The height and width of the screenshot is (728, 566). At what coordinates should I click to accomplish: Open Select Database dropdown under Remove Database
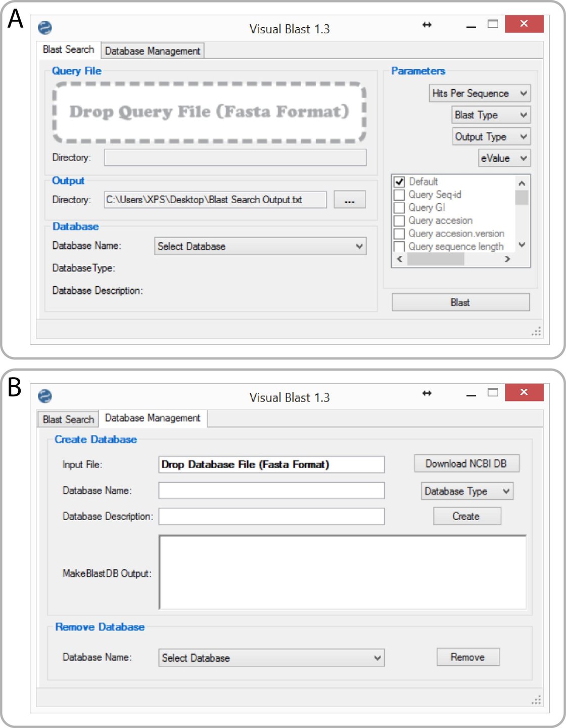[x=271, y=658]
